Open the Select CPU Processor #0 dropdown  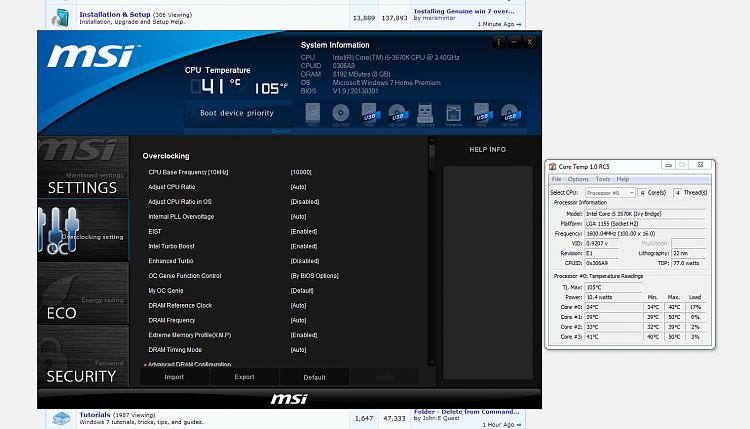click(x=610, y=193)
